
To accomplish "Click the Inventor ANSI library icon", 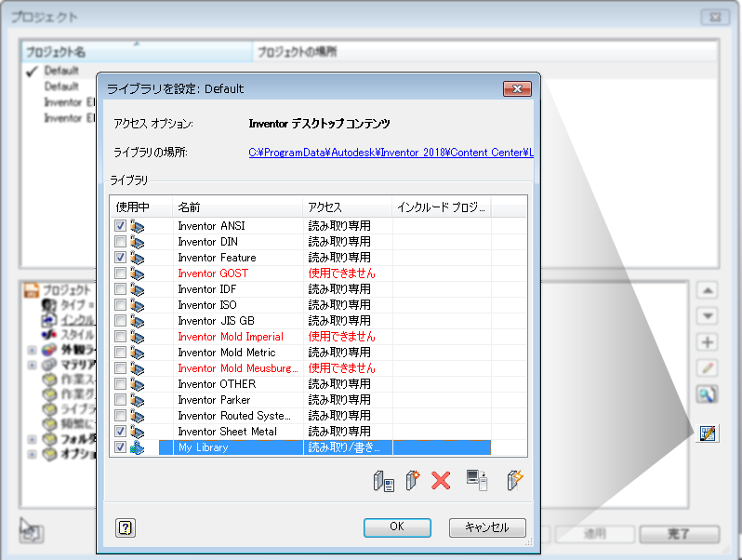I will click(x=138, y=226).
